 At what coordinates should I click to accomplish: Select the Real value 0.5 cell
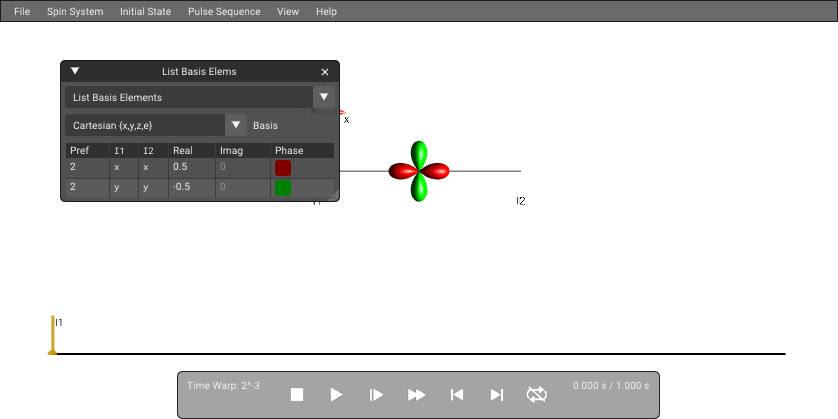[x=192, y=167]
